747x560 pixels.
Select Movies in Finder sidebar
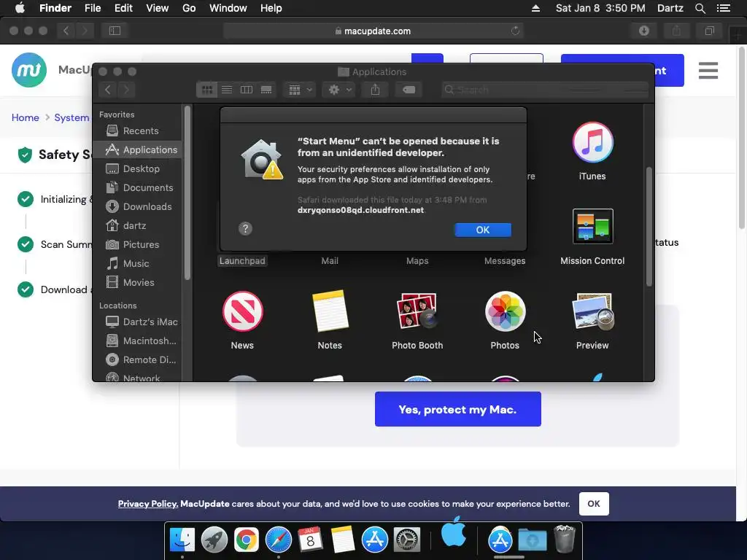[137, 282]
